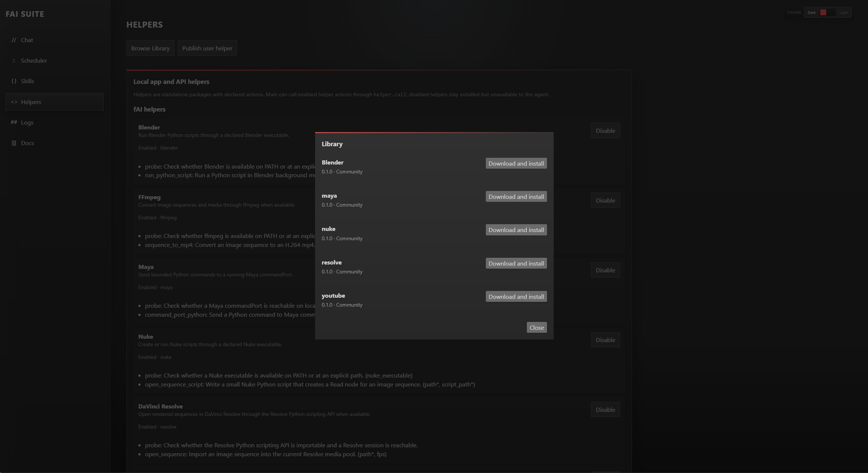Click the maya entry name in Library
This screenshot has width=868, height=473.
click(329, 195)
